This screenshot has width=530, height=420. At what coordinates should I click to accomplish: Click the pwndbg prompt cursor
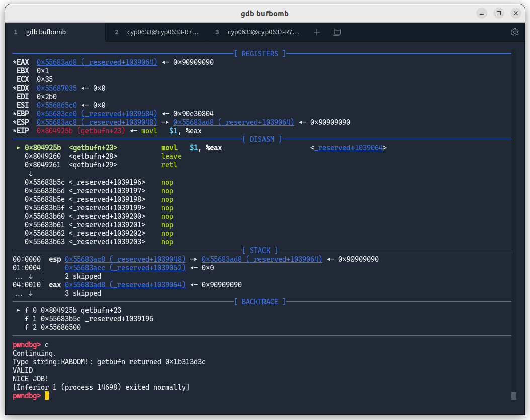[x=47, y=396]
